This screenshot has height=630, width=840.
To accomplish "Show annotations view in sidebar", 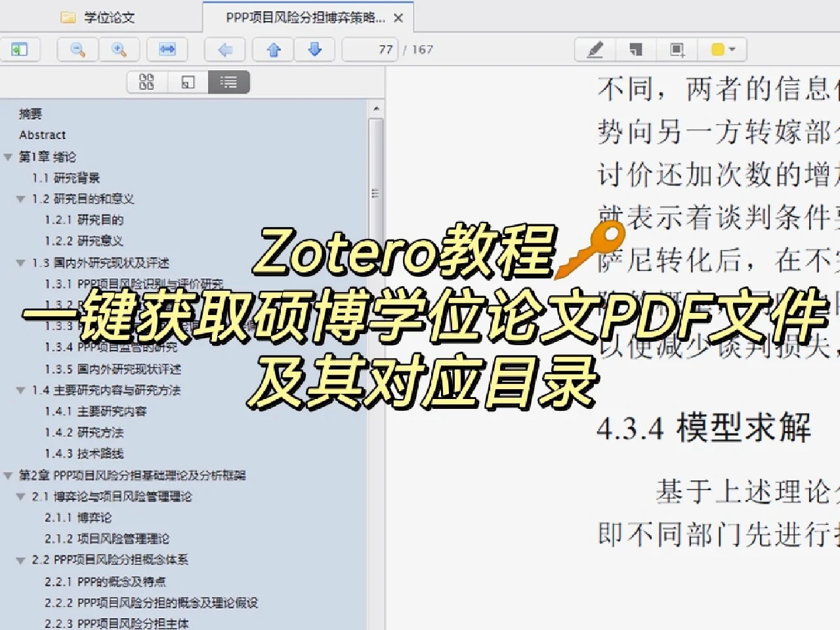I will click(188, 82).
